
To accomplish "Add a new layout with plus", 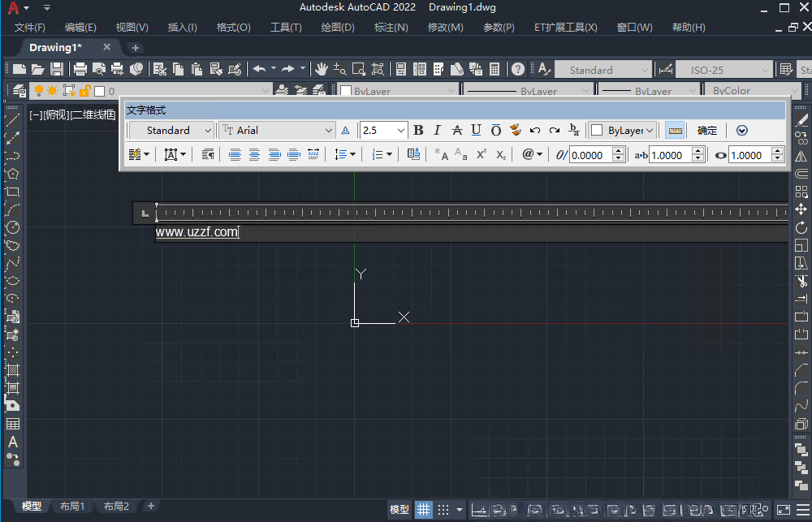I will (151, 506).
